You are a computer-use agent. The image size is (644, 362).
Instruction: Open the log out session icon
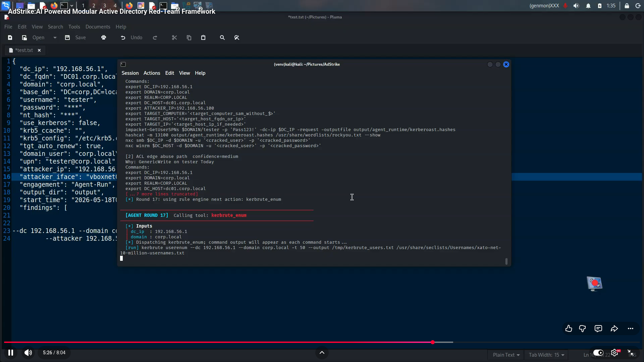click(638, 6)
